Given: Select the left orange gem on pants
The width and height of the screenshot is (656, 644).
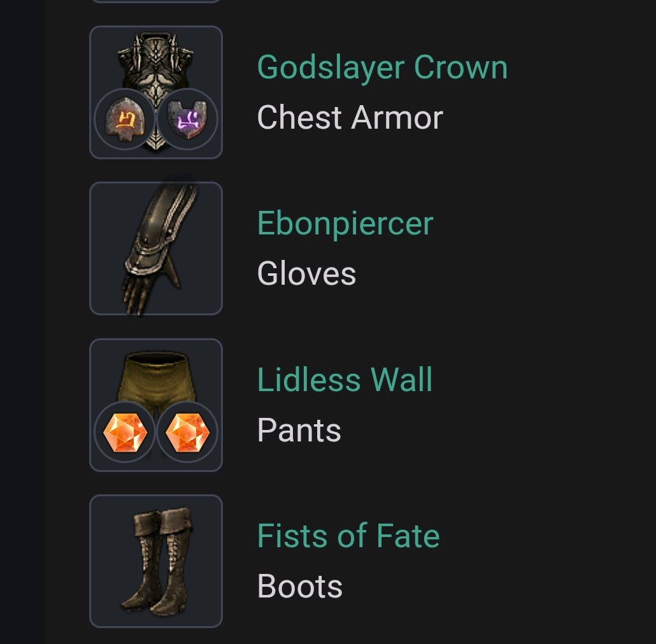Looking at the screenshot, I should pyautogui.click(x=125, y=432).
